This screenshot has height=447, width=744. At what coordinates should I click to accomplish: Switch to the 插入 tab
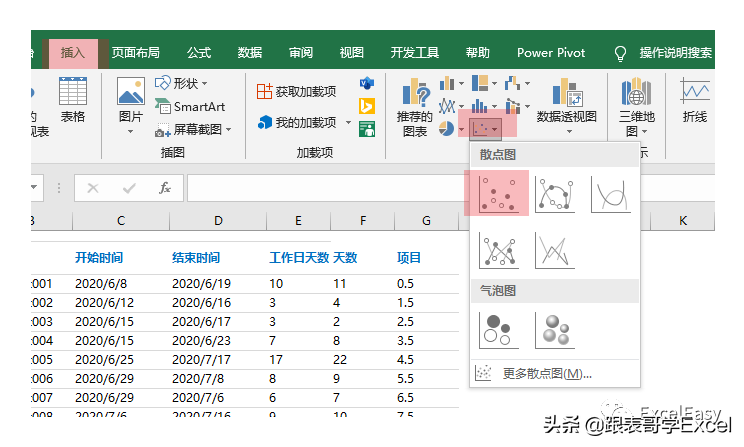(73, 53)
